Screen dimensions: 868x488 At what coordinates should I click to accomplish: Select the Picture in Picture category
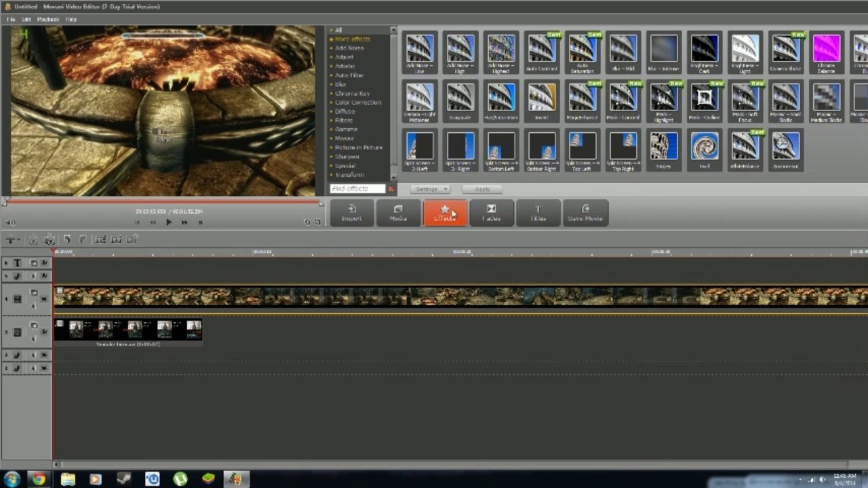(x=359, y=147)
